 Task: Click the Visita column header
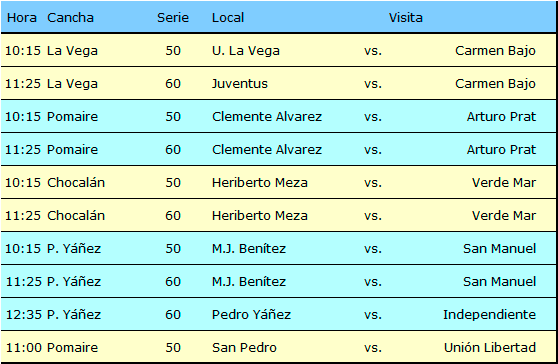[x=405, y=17]
